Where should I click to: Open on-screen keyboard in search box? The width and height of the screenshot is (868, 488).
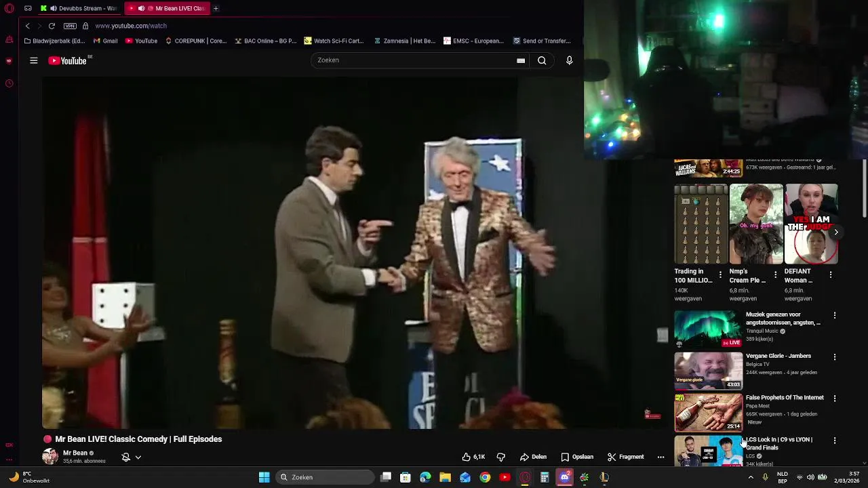click(521, 60)
